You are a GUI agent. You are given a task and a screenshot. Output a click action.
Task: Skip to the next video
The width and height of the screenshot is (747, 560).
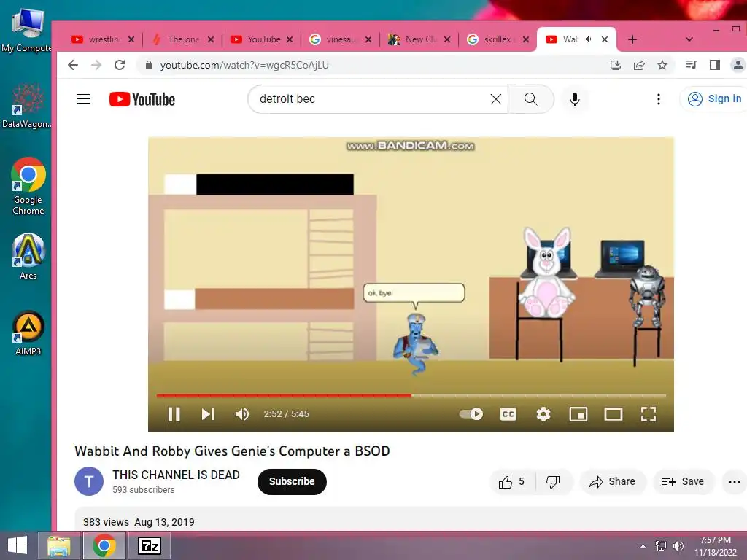point(208,414)
